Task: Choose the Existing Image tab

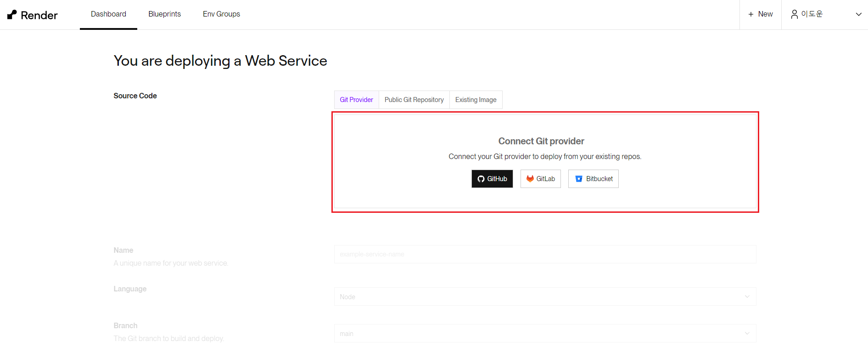Action: tap(476, 100)
